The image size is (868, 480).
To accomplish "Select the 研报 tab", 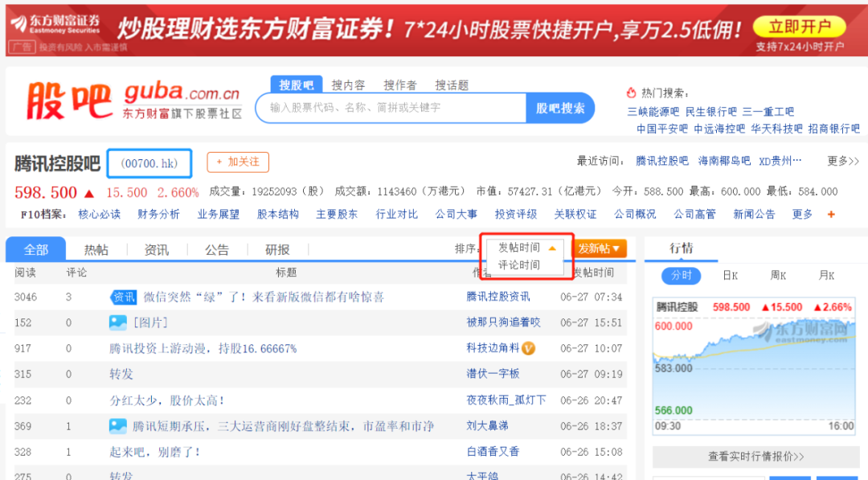I will coord(277,250).
